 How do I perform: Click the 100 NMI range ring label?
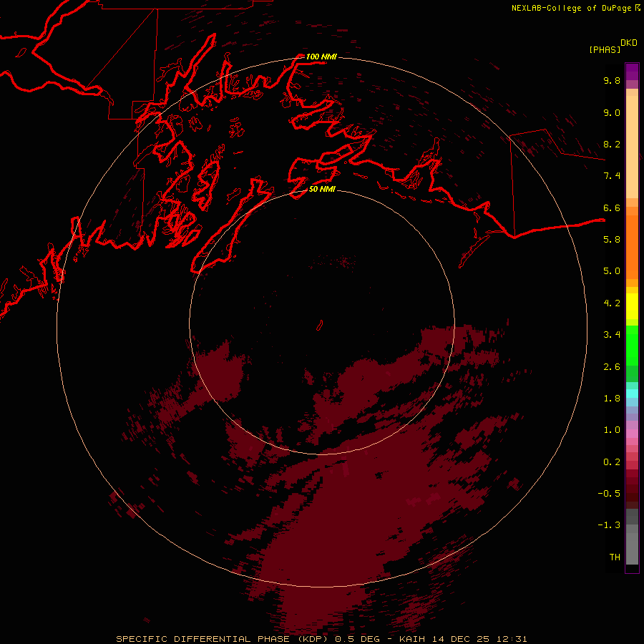[321, 57]
